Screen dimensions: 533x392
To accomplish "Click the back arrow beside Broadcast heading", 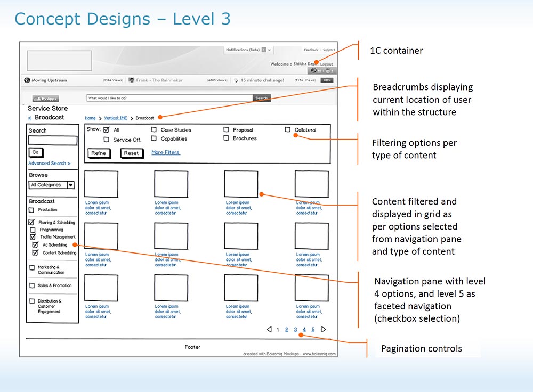I will (x=29, y=118).
